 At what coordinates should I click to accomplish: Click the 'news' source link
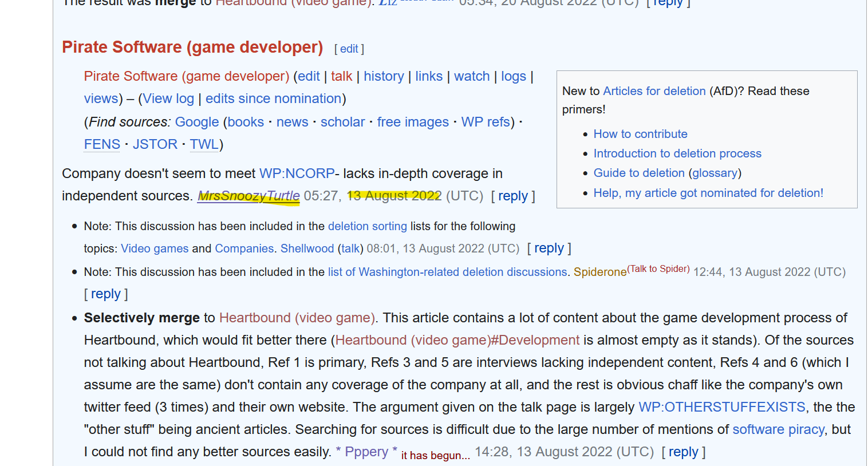(293, 122)
